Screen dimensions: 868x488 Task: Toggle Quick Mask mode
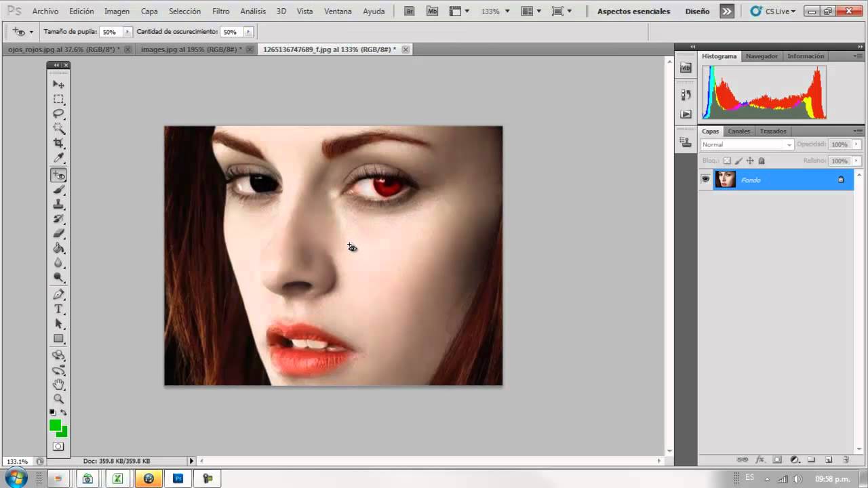point(59,446)
